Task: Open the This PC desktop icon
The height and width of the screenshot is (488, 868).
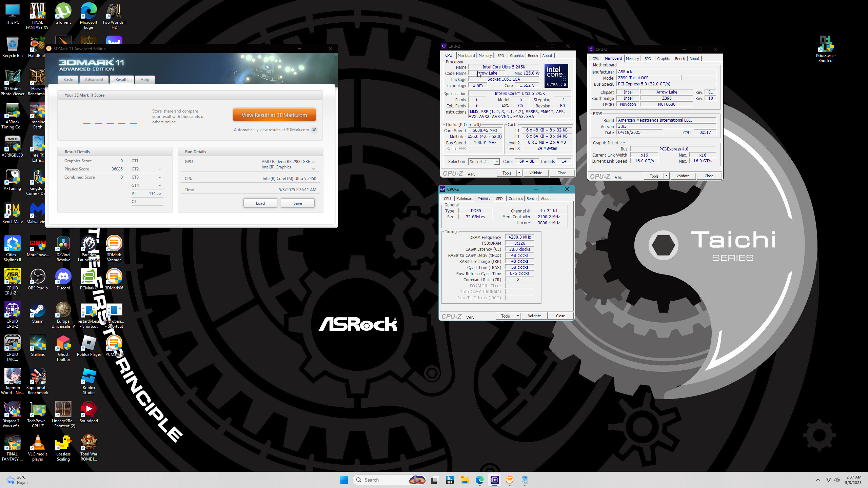Action: tap(13, 14)
